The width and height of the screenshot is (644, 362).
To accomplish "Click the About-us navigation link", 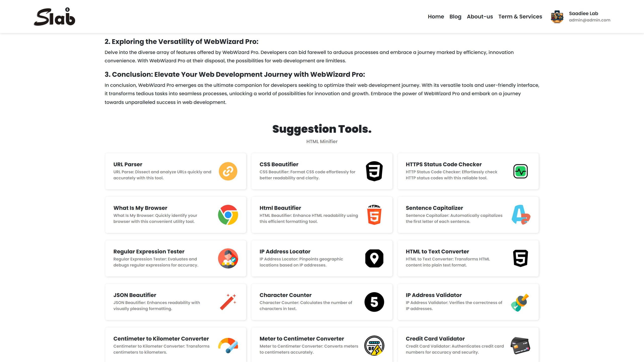I will (x=480, y=16).
